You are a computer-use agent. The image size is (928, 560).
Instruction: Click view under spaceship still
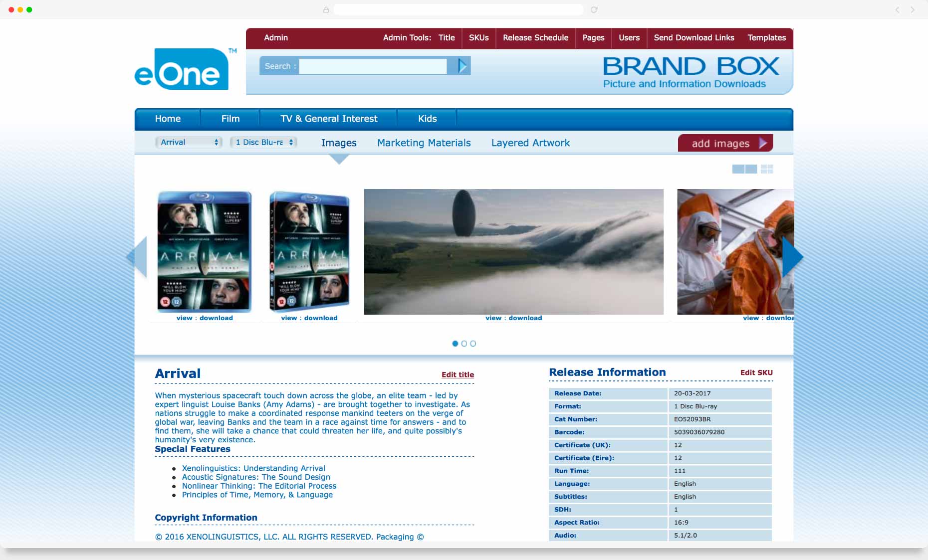coord(493,318)
